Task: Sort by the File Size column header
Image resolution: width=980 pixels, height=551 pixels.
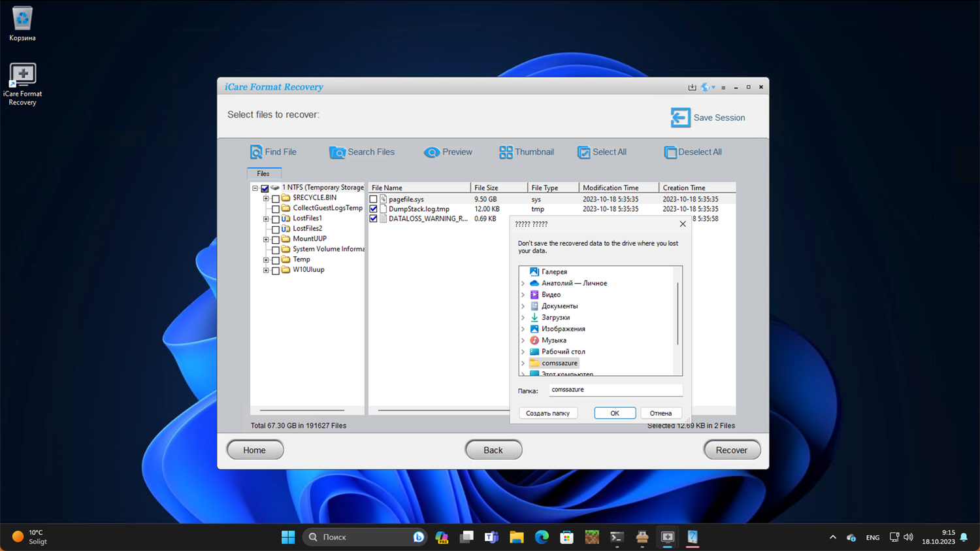Action: click(x=499, y=188)
